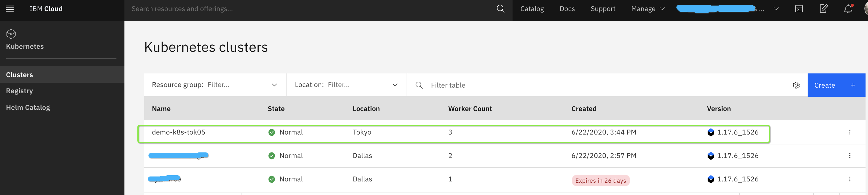Open the IBM Cloud Shell terminal icon
This screenshot has height=195, width=868.
point(799,9)
